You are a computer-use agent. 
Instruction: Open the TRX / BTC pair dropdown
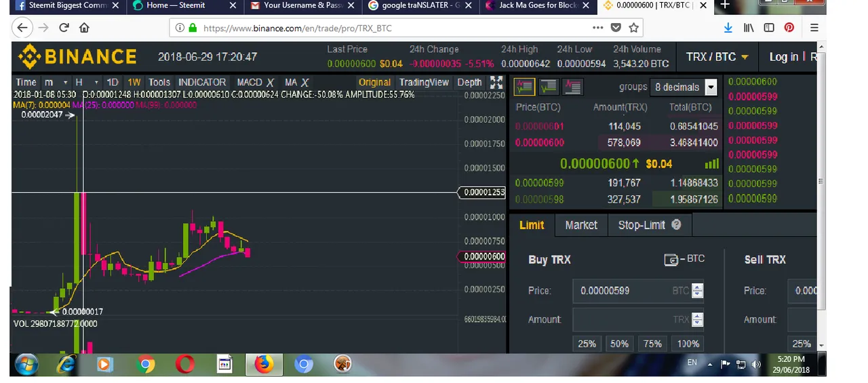click(x=717, y=56)
